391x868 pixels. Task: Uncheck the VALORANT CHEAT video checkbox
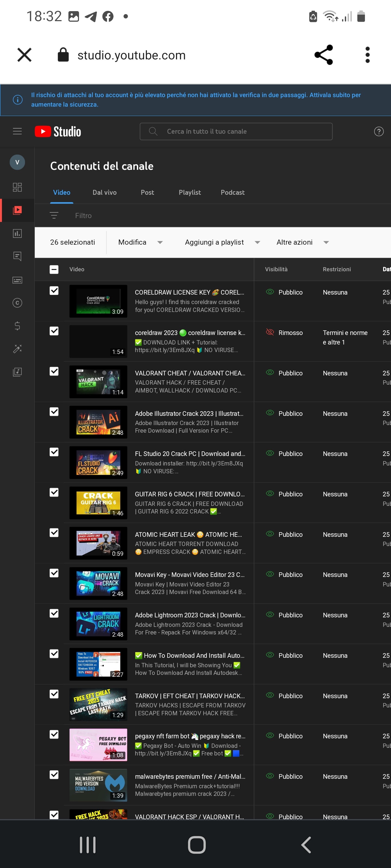54,371
